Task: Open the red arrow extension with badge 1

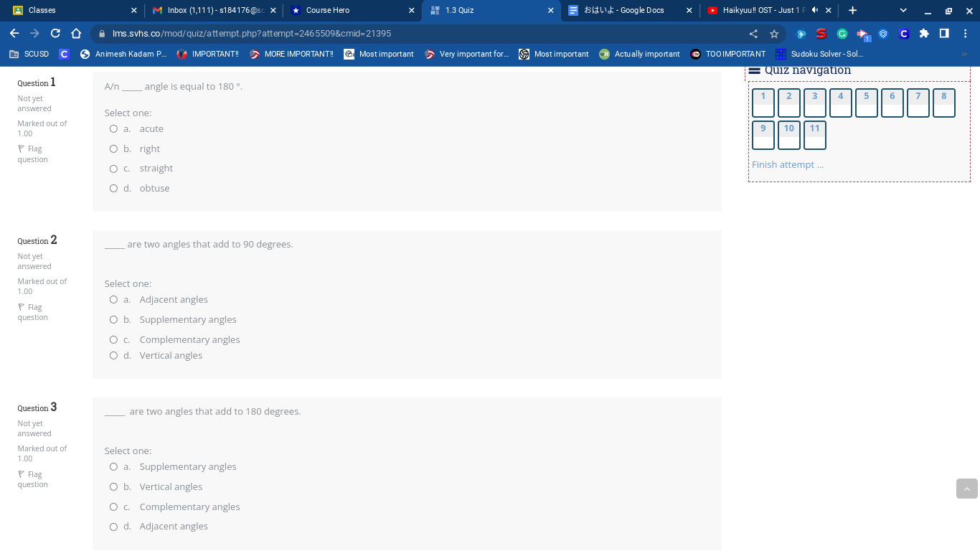Action: coord(863,34)
